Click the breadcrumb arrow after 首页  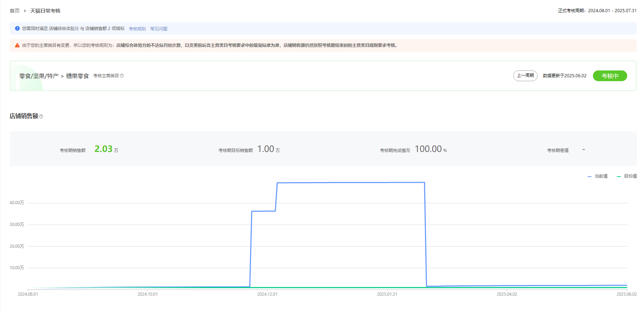(25, 11)
